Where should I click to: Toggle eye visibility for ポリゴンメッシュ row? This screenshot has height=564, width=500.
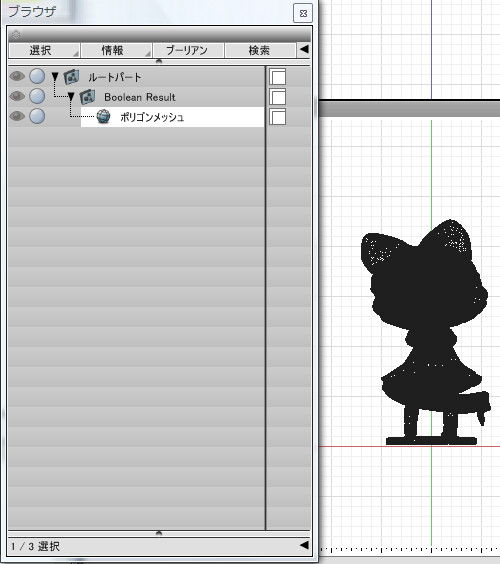click(x=17, y=116)
